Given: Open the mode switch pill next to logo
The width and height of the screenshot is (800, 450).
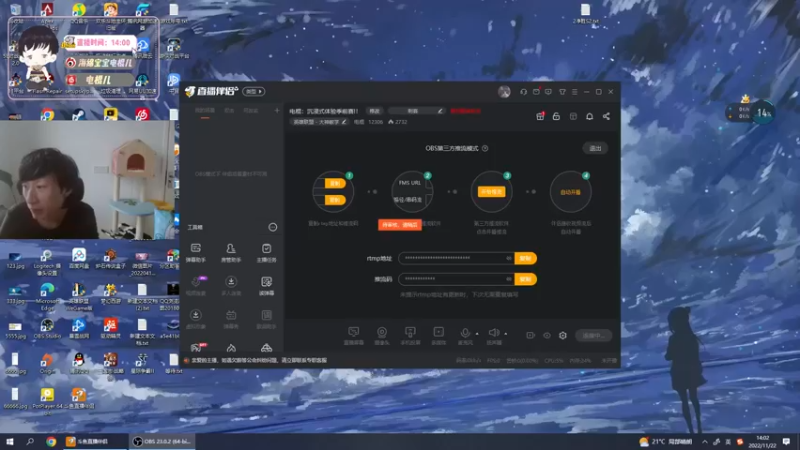Looking at the screenshot, I should (x=254, y=92).
